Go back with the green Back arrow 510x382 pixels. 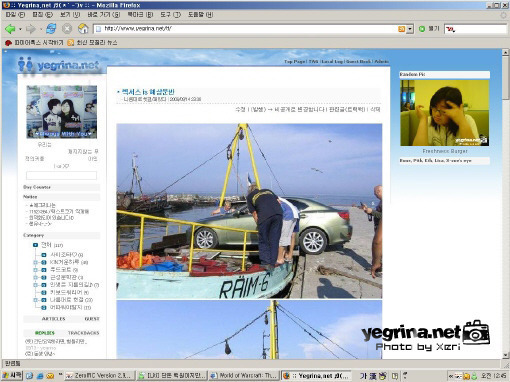[x=10, y=29]
